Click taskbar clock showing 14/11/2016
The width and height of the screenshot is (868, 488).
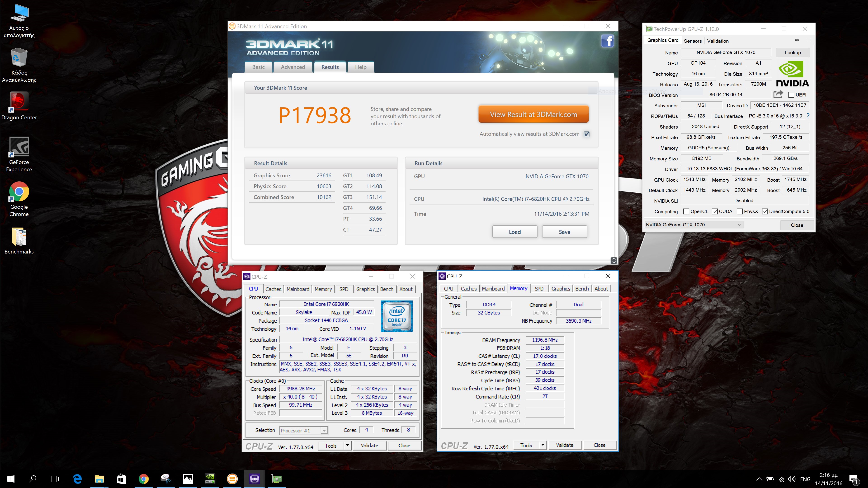coord(829,479)
